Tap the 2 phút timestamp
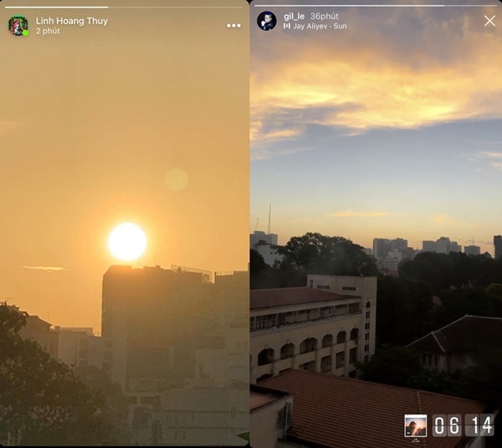Screen dimensions: 502x448 coord(48,31)
